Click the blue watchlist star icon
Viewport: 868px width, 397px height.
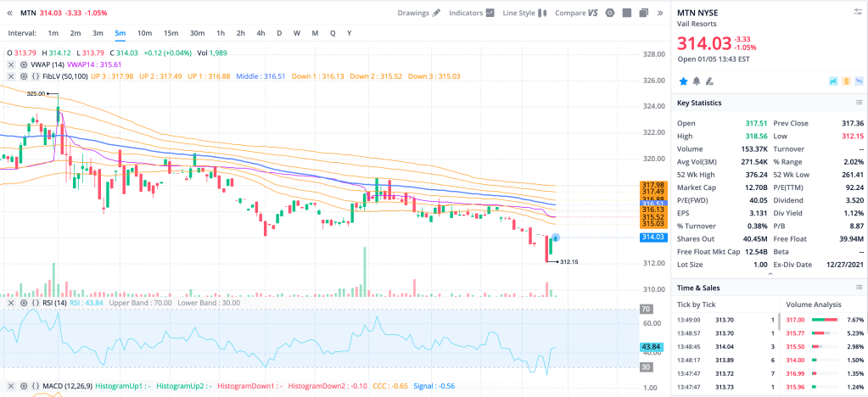click(682, 81)
